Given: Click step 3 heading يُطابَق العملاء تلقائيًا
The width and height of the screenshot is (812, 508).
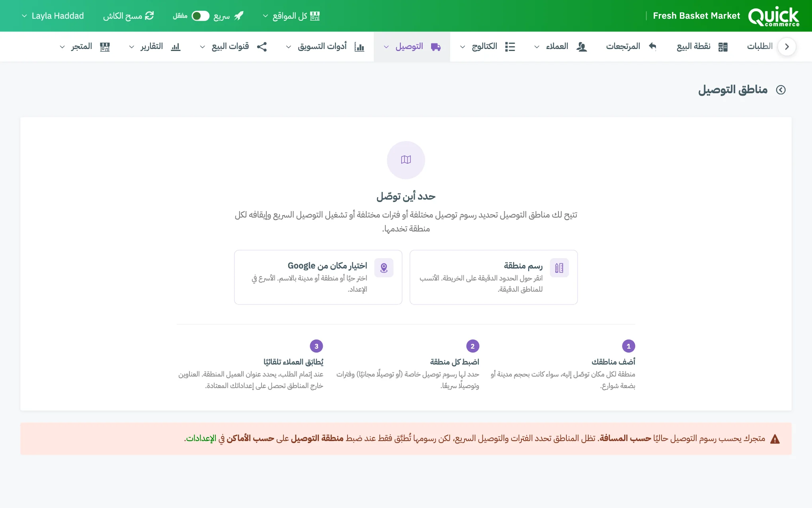Looking at the screenshot, I should tap(293, 362).
